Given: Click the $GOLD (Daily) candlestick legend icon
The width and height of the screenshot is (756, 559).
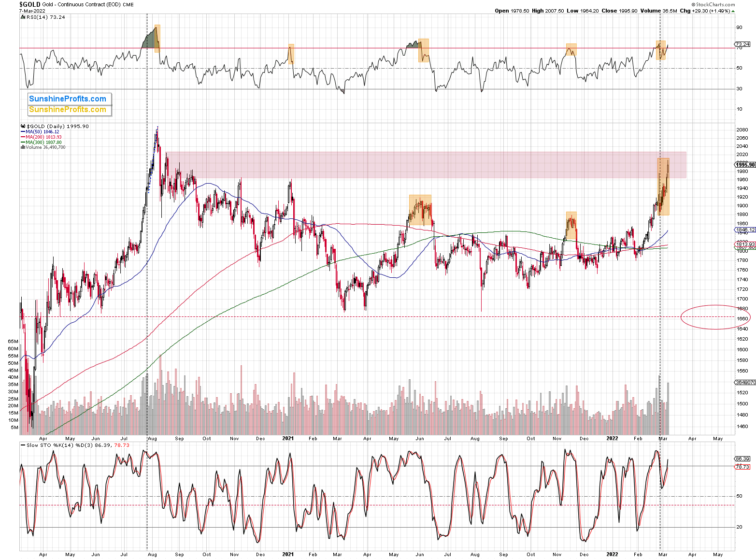Looking at the screenshot, I should [23, 126].
